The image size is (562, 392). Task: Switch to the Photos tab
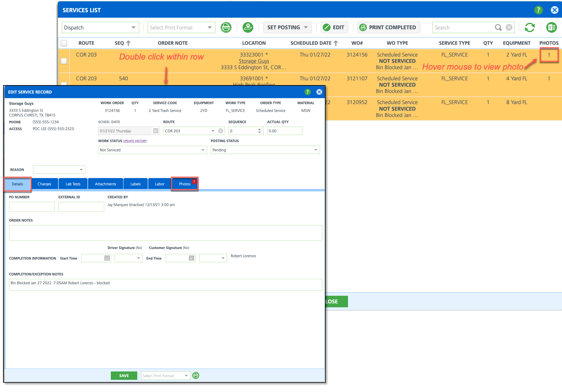[x=184, y=184]
